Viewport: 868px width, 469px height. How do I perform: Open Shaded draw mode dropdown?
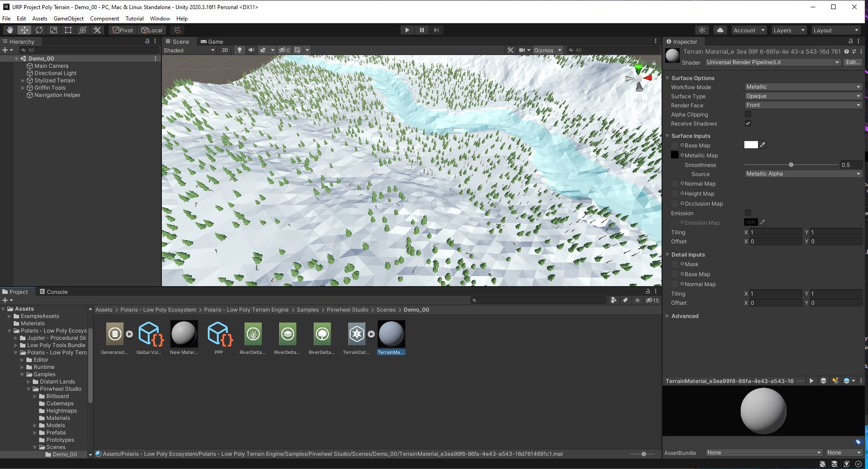pos(189,50)
